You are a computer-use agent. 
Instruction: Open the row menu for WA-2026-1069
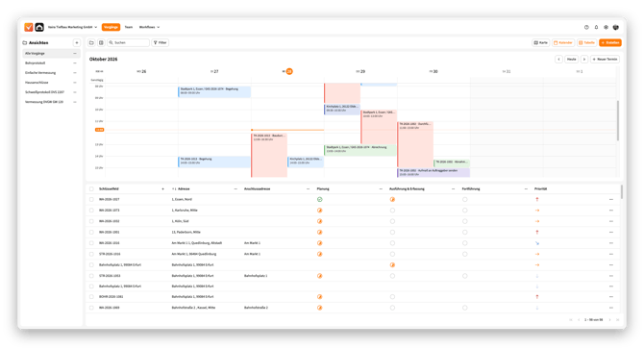pyautogui.click(x=611, y=308)
